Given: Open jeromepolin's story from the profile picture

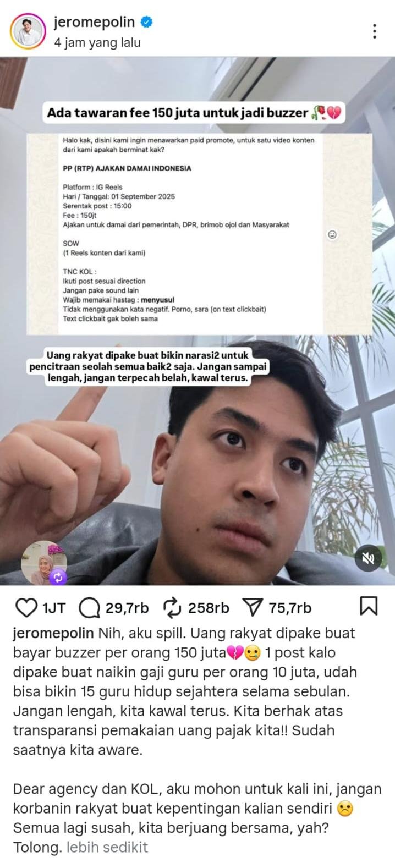Looking at the screenshot, I should pyautogui.click(x=28, y=31).
